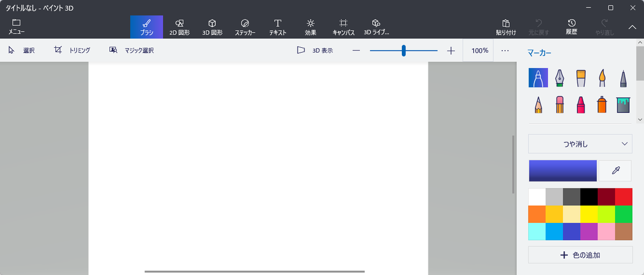Choose the black color swatch
Screen dimensions: 644x275
click(589, 197)
